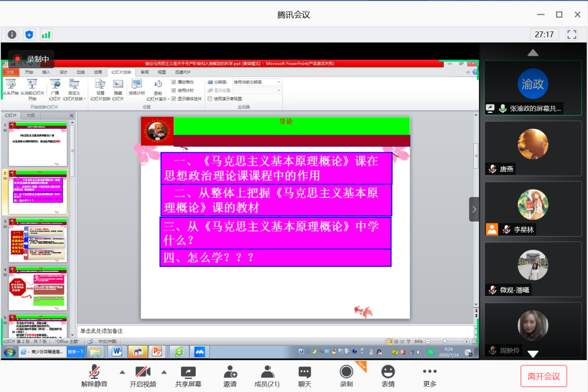This screenshot has width=588, height=392.
Task: Adjust the PowerPoint zoom slider
Action: pyautogui.click(x=445, y=341)
